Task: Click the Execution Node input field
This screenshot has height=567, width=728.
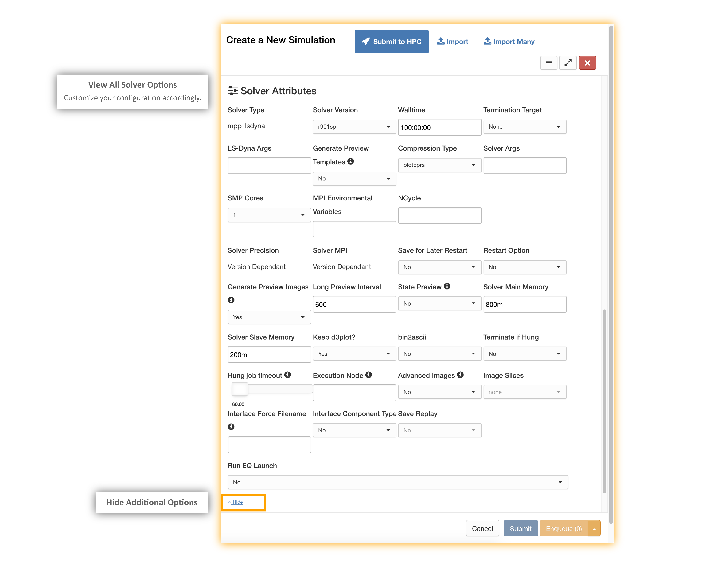Action: [354, 393]
